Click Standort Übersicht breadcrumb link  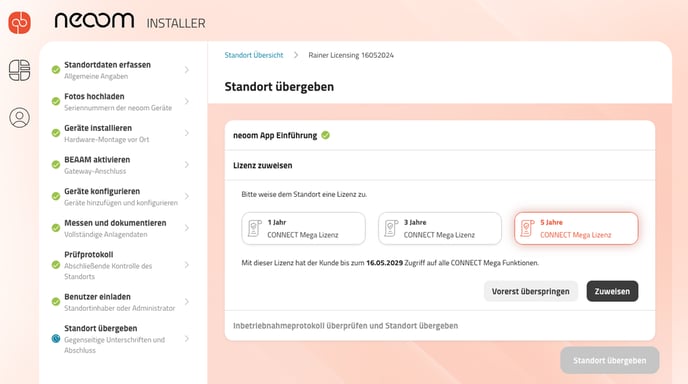point(254,55)
